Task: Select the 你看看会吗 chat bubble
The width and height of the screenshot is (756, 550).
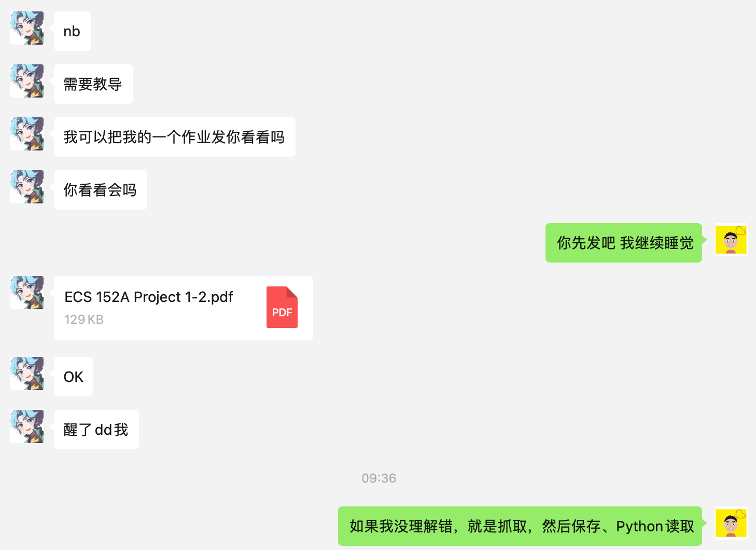Action: click(x=101, y=190)
